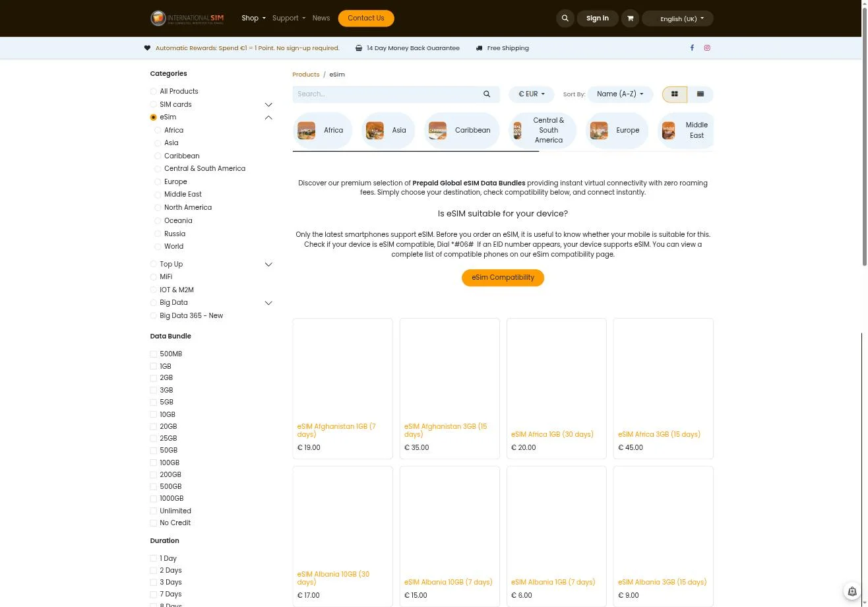Screen dimensions: 868x607
Task: Select the IOT & M2M radio
Action: 154,290
